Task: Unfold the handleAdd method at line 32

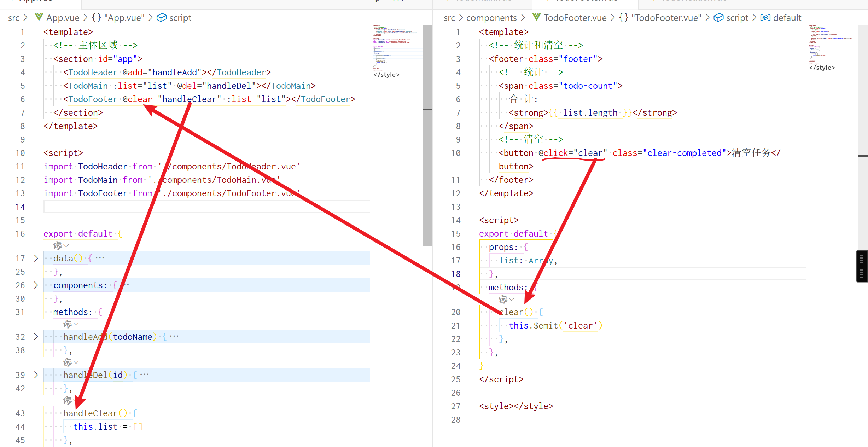Action: [36, 337]
